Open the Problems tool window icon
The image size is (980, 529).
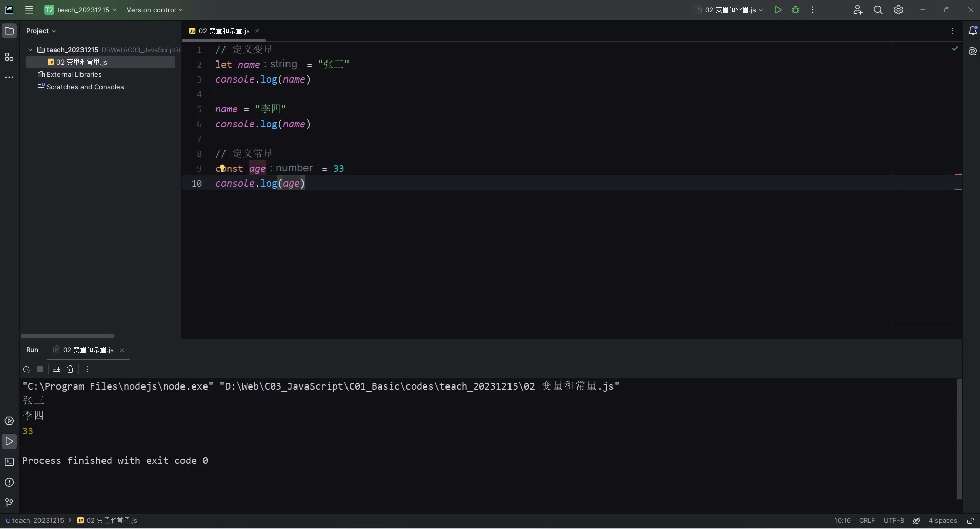pos(9,482)
